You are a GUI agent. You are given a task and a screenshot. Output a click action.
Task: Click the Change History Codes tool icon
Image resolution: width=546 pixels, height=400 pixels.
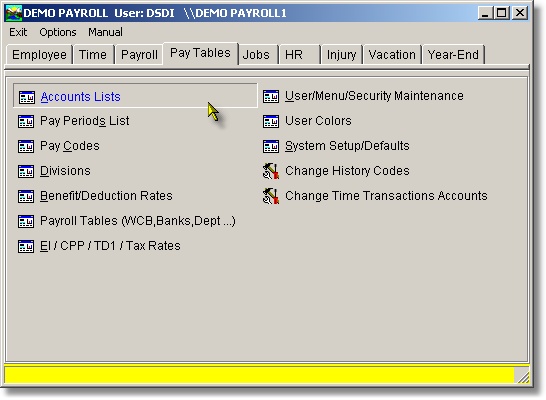click(271, 171)
